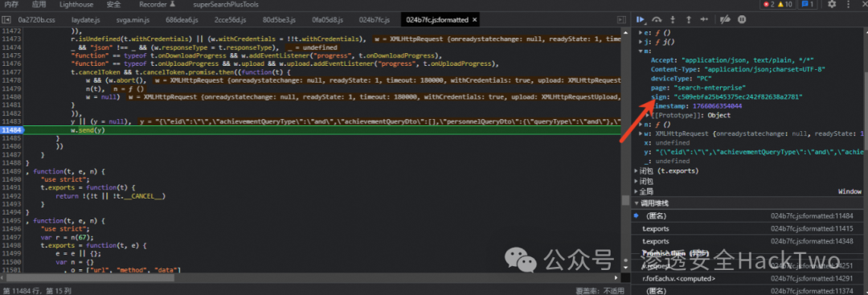Open the 安全 panel

pos(113,5)
